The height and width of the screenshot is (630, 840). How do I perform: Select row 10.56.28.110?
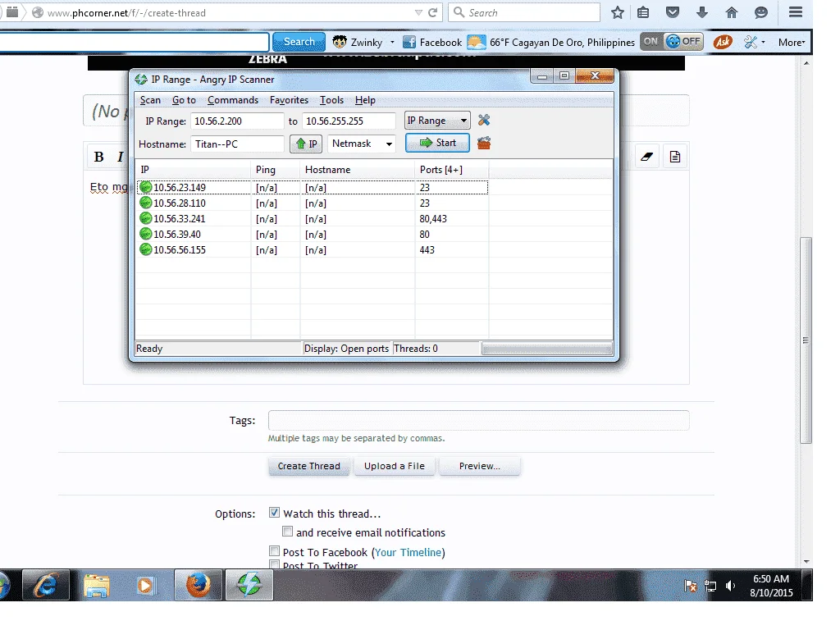click(313, 203)
